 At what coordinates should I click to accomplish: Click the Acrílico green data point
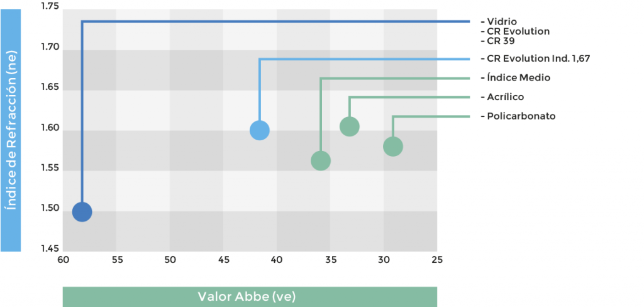coord(349,126)
